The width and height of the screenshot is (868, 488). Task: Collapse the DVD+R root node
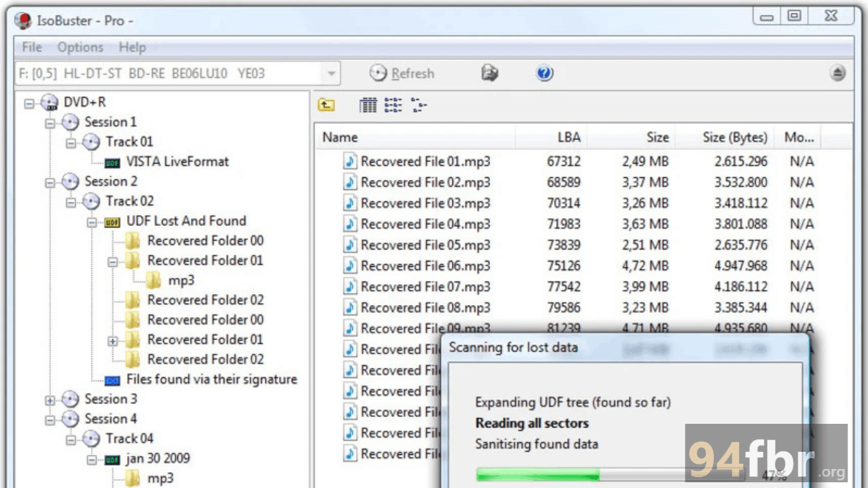pyautogui.click(x=29, y=103)
